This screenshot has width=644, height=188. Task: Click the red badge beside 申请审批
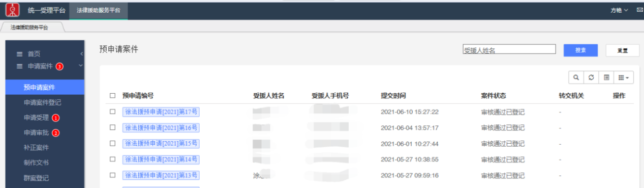coord(56,133)
